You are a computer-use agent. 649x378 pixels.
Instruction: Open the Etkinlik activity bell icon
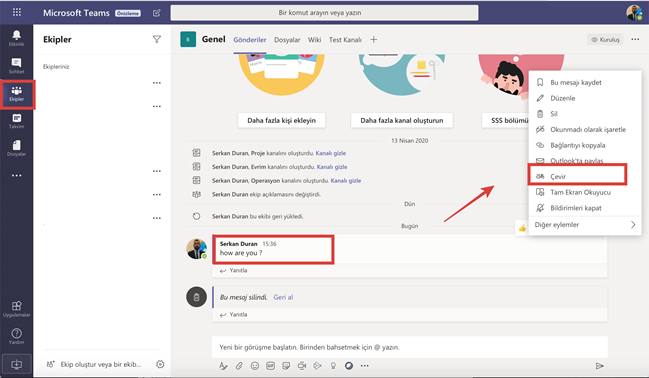(17, 37)
